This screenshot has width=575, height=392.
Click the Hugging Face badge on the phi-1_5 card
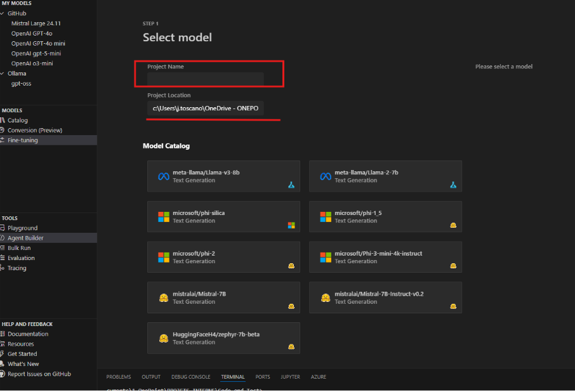pyautogui.click(x=453, y=225)
